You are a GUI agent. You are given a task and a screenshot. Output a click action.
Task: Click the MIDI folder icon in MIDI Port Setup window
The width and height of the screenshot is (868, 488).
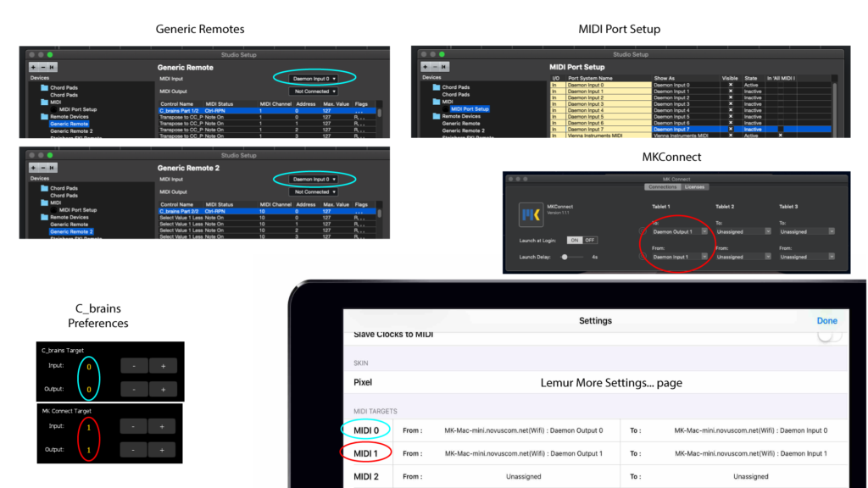437,102
